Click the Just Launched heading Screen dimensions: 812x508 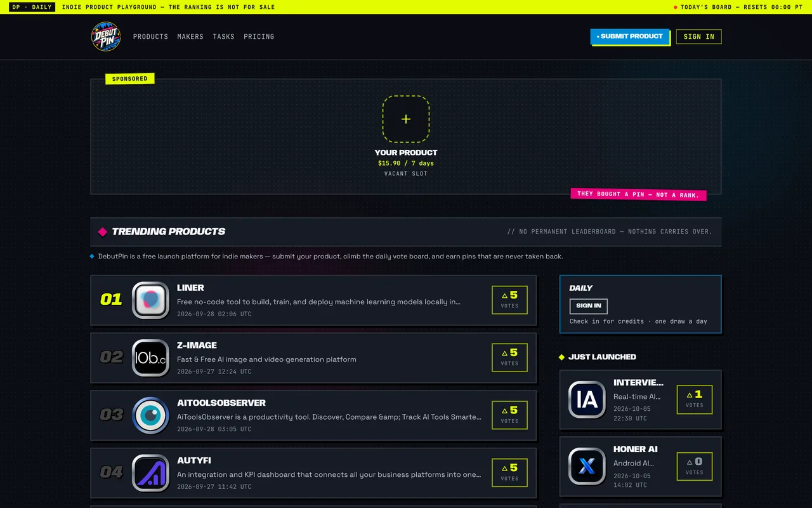coord(602,357)
